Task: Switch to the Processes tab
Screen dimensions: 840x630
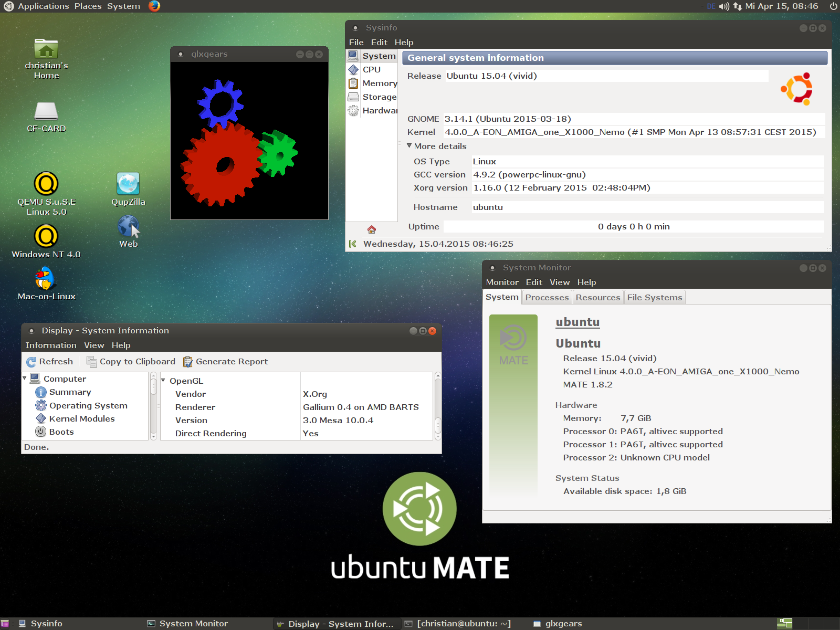Action: [547, 297]
